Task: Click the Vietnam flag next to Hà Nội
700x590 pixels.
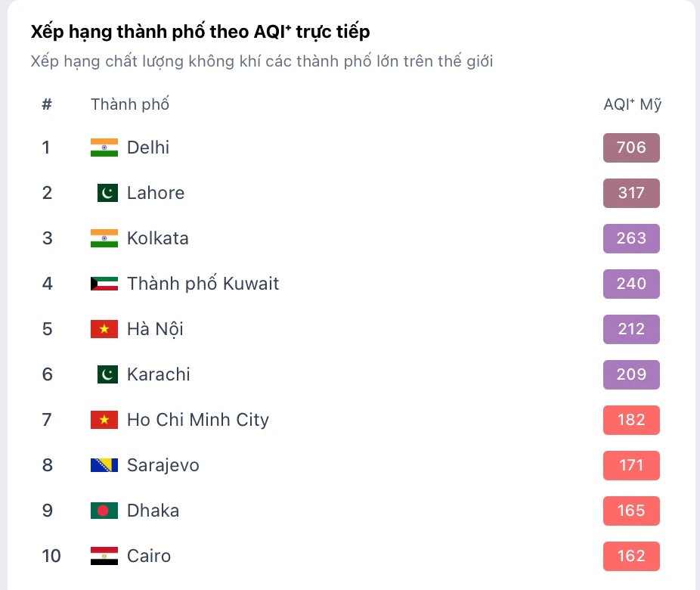Action: pos(104,329)
